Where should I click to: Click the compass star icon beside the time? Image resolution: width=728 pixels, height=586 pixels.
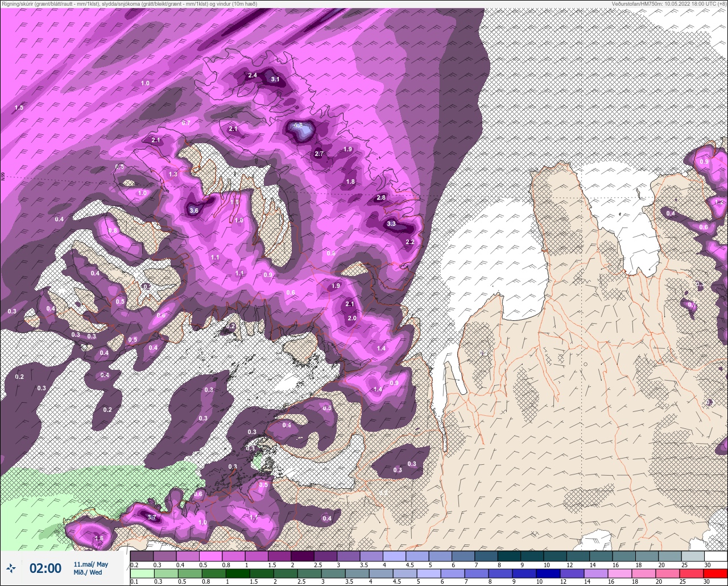(11, 568)
